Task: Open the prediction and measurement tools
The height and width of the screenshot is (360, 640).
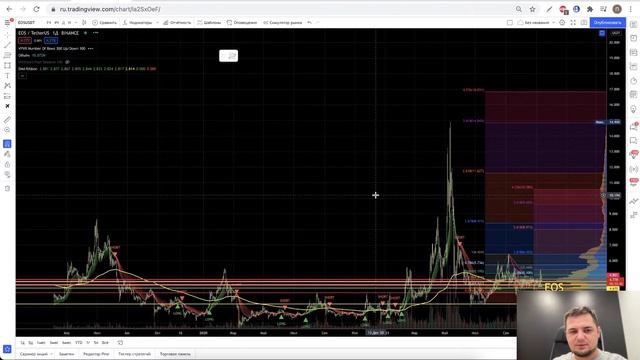Action: (7, 96)
